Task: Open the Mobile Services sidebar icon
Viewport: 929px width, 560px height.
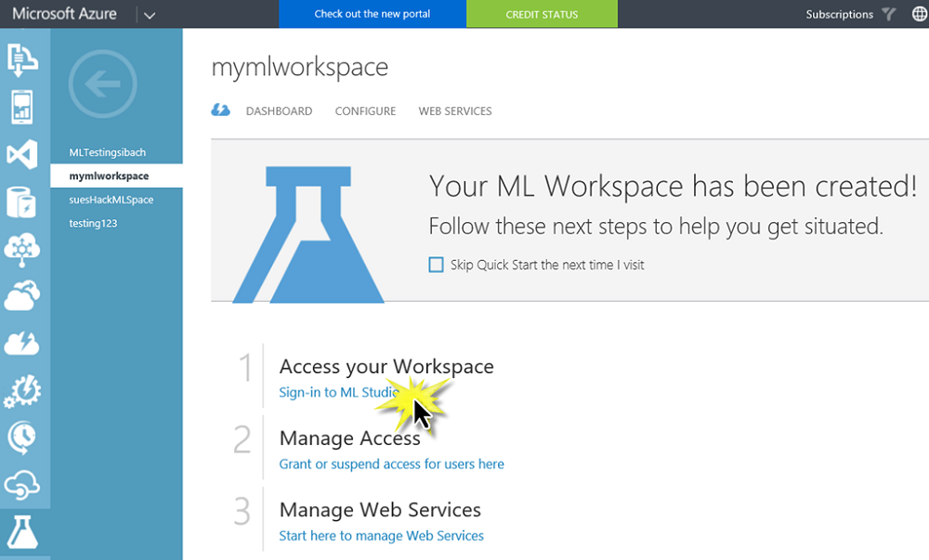Action: [22, 107]
